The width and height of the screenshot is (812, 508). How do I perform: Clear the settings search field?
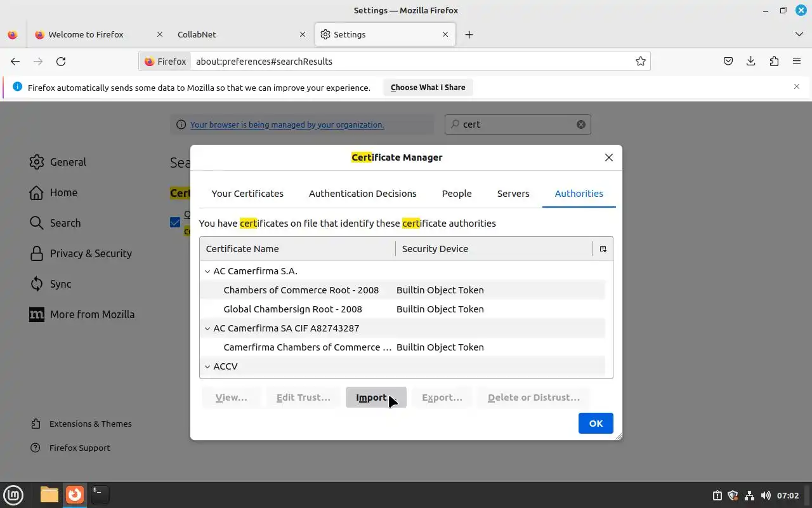tap(581, 124)
